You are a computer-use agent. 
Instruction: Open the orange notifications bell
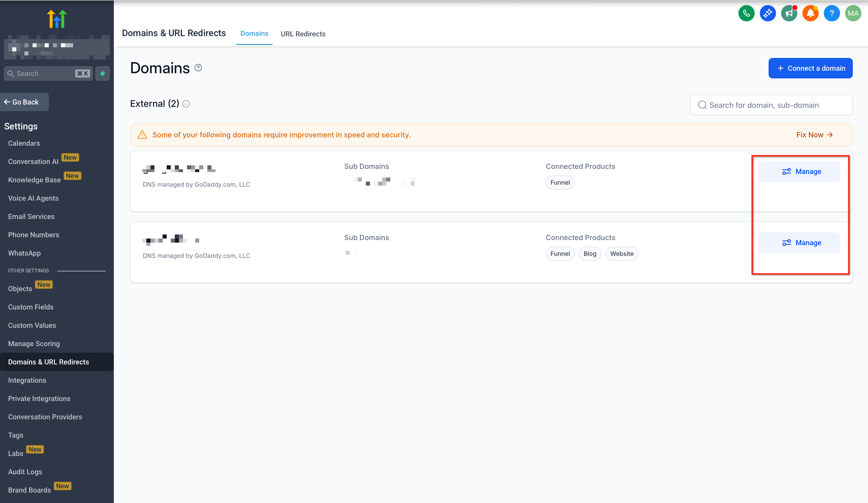810,13
